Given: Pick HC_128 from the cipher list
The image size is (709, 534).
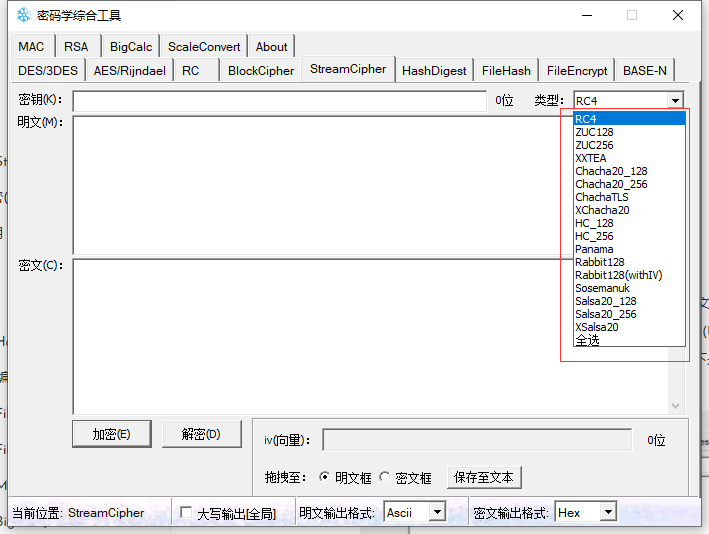Looking at the screenshot, I should click(629, 223).
